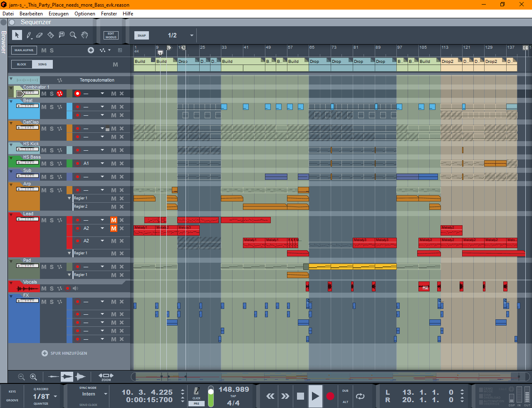Open the Optionen menu
Image resolution: width=532 pixels, height=408 pixels.
(85, 14)
